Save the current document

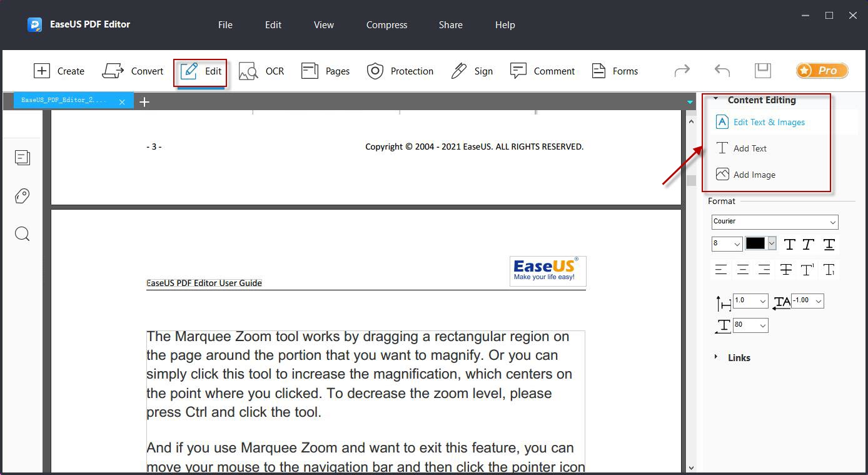762,71
